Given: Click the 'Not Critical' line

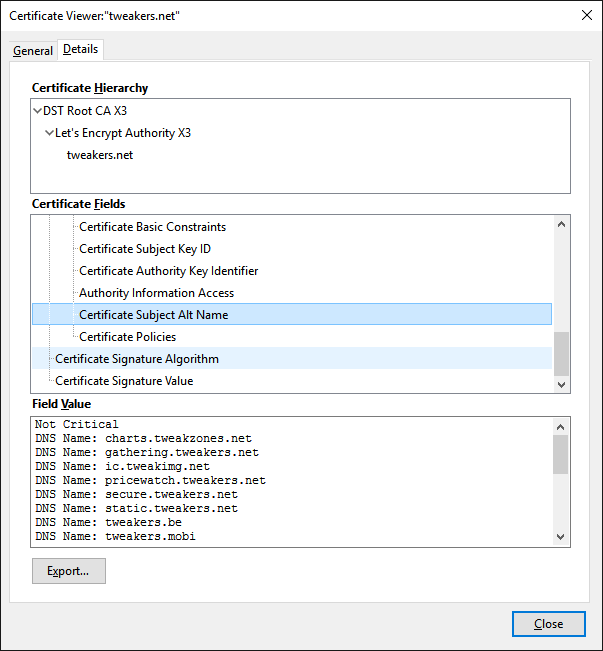Looking at the screenshot, I should pyautogui.click(x=76, y=424).
